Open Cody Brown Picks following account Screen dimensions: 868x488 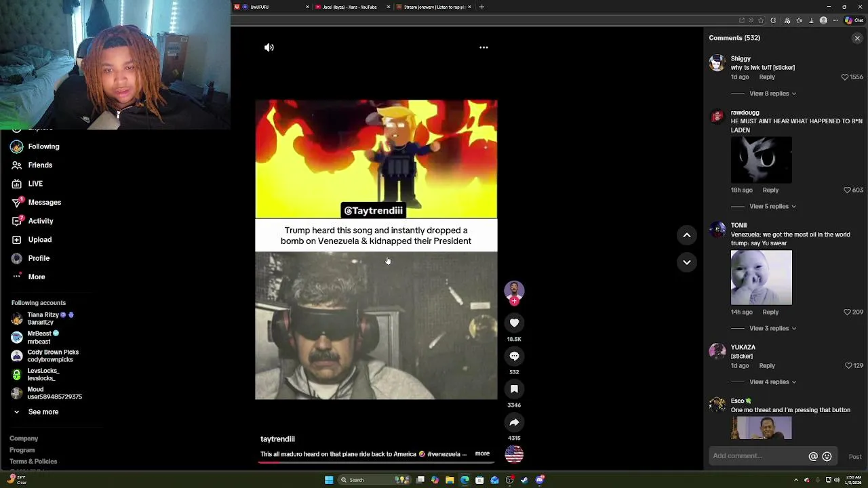click(45, 356)
